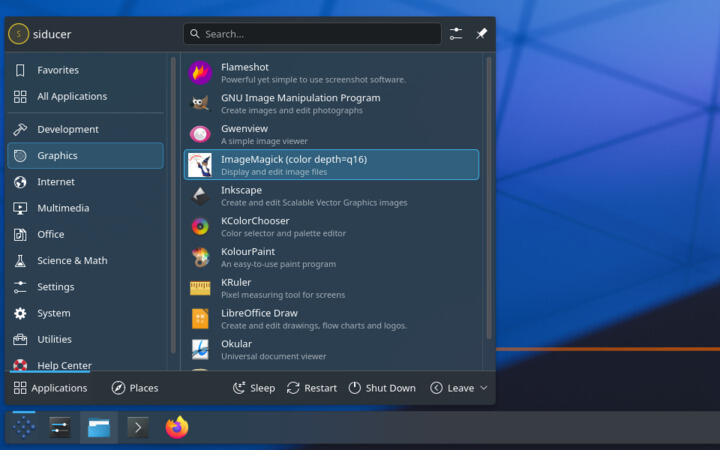
Task: Click the Sleep button
Action: 253,388
